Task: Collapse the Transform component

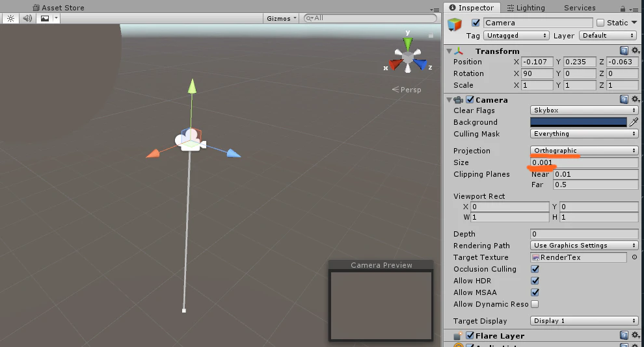Action: click(x=449, y=51)
